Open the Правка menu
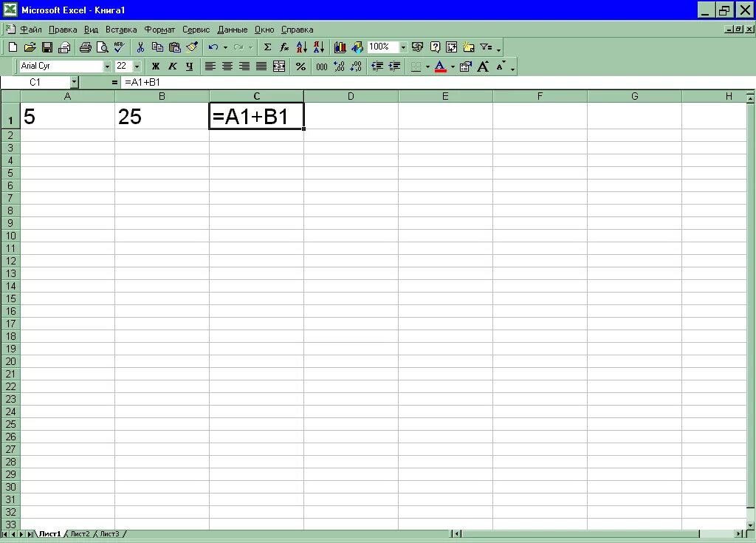 tap(63, 30)
